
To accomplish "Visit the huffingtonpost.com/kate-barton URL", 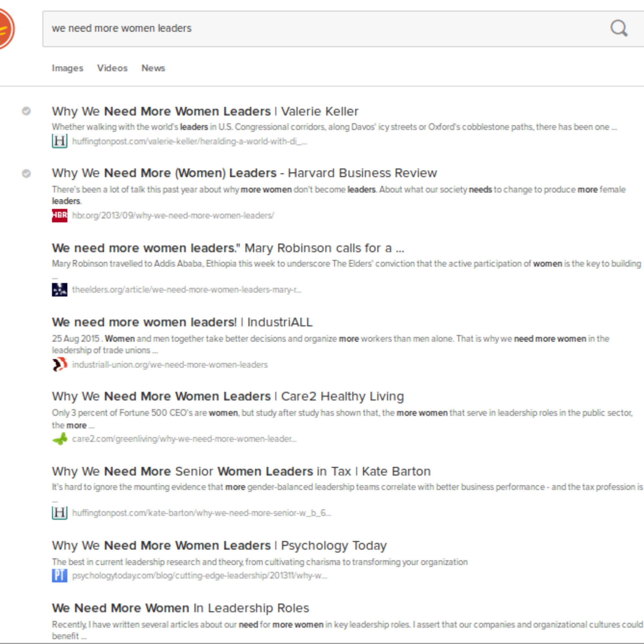I will click(x=202, y=513).
